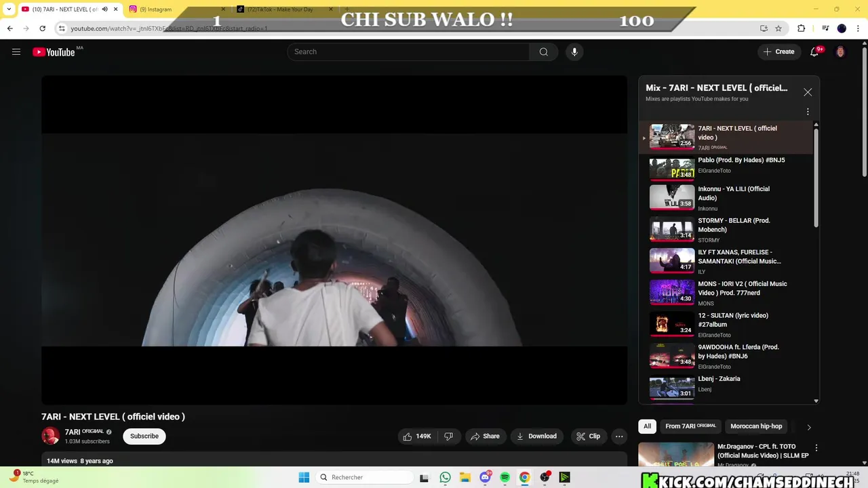Open Discord from taskbar
The height and width of the screenshot is (488, 868).
(485, 477)
